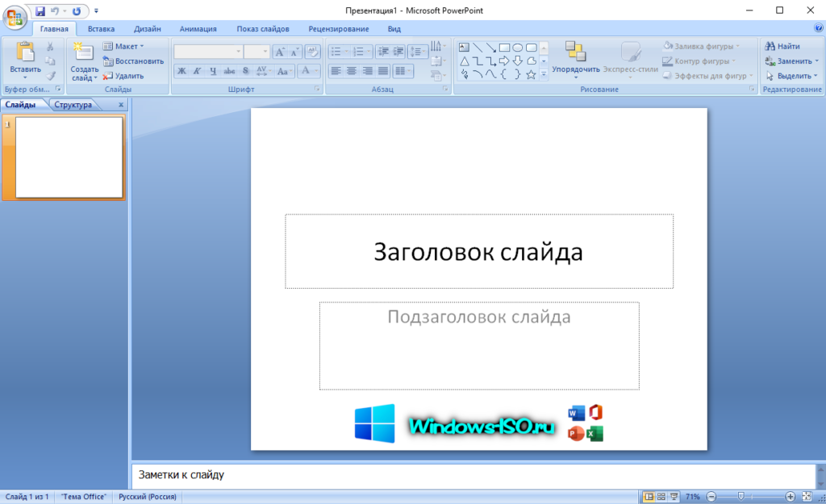Click Удалить delete slide button
This screenshot has height=504, width=826.
click(x=123, y=76)
